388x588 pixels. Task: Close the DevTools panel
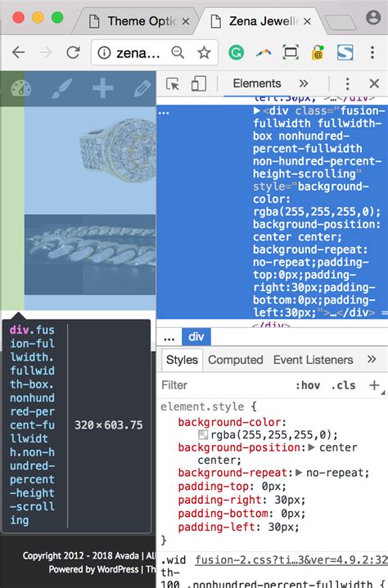coord(374,83)
